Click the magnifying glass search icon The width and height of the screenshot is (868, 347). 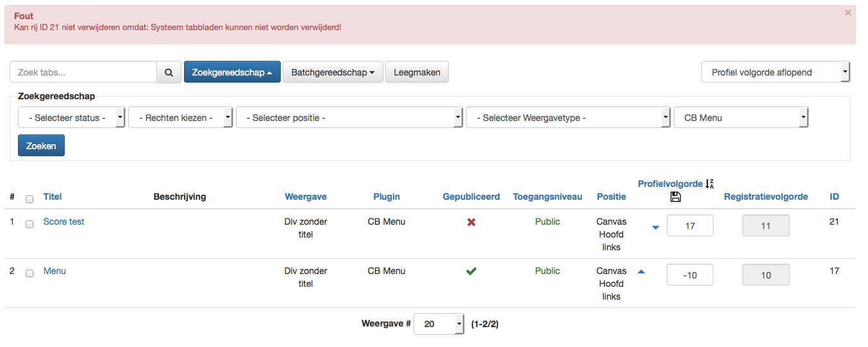click(169, 72)
